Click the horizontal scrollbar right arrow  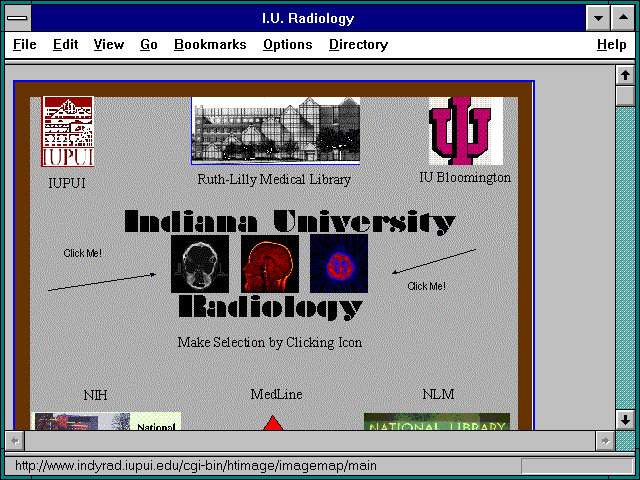pos(605,440)
